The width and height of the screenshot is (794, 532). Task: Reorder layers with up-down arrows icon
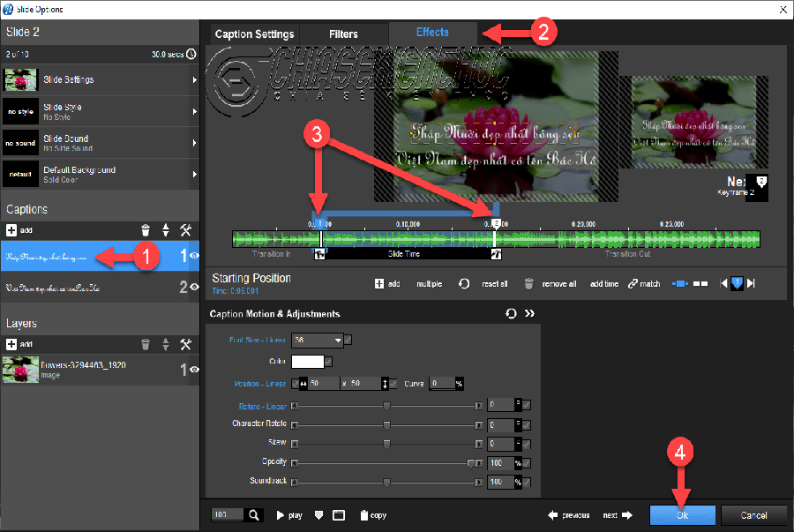click(x=166, y=345)
